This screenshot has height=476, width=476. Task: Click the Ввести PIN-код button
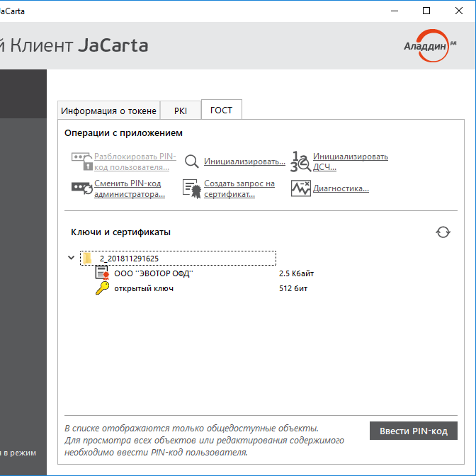tap(414, 431)
